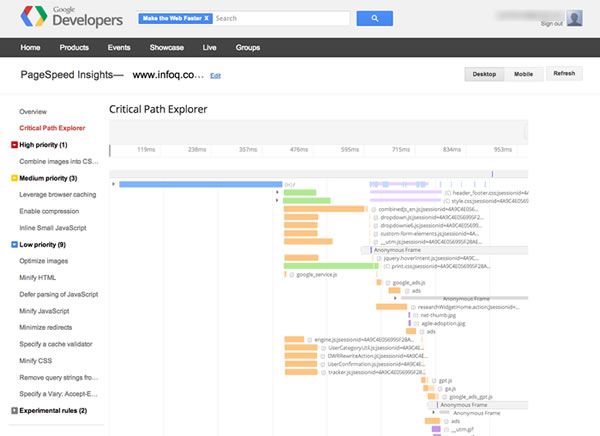Viewport: 600px width, 436px height.
Task: Click the file icon beside custom-form-elements.js
Action: click(x=376, y=234)
